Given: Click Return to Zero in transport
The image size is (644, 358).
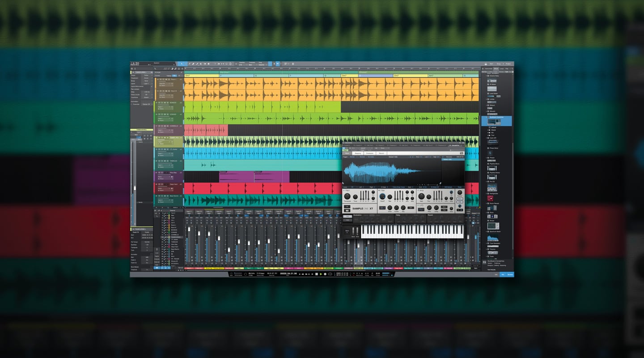Looking at the screenshot, I should click(312, 274).
